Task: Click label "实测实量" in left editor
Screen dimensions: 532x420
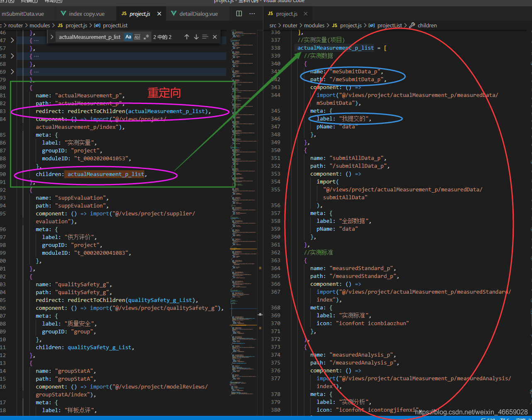Action: click(x=80, y=142)
